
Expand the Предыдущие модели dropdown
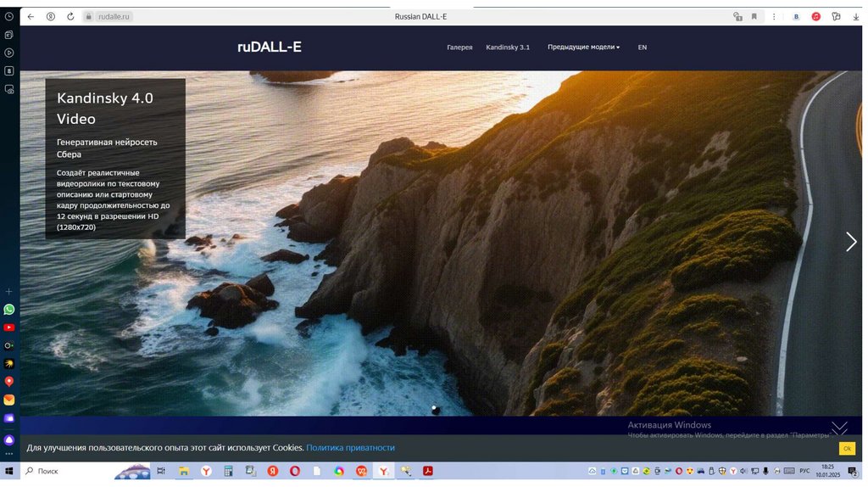(x=583, y=48)
